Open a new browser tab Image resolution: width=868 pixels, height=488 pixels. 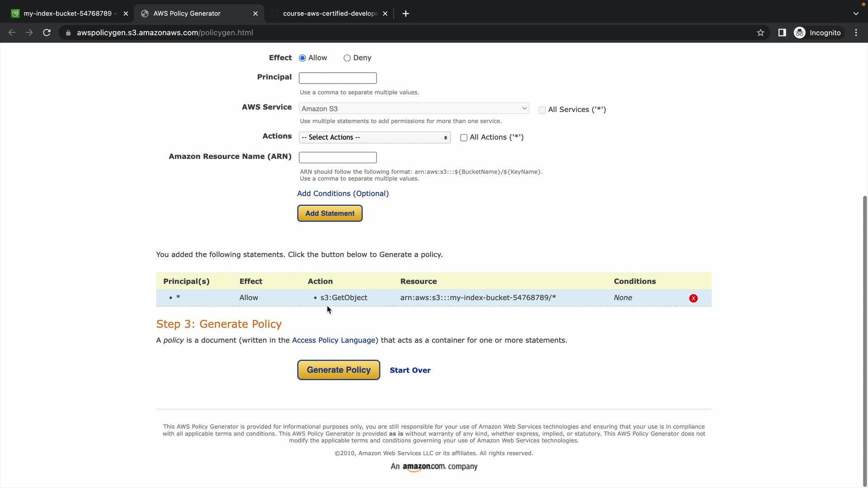pos(406,14)
